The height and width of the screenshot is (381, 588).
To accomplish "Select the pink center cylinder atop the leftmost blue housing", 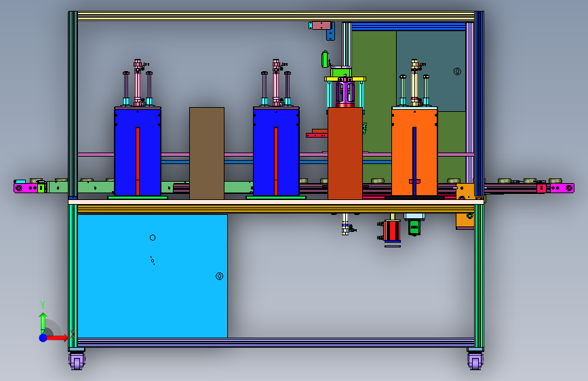I will tap(138, 83).
